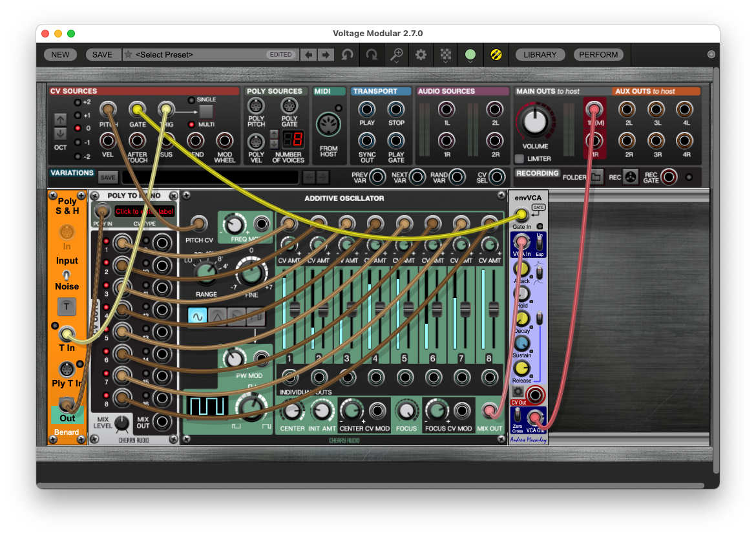Raise octave with OCT up arrow

(60, 119)
